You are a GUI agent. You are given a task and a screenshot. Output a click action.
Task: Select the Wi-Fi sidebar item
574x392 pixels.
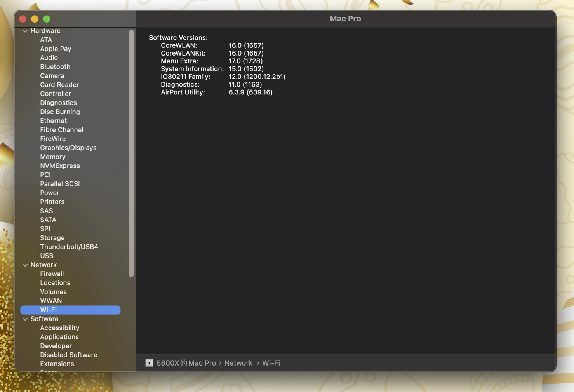coord(49,310)
